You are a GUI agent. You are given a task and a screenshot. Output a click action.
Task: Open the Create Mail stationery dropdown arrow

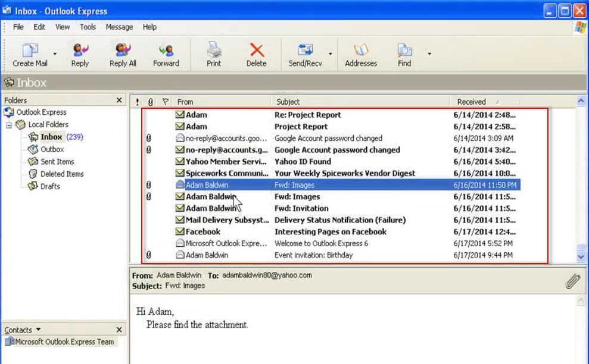[x=55, y=54]
